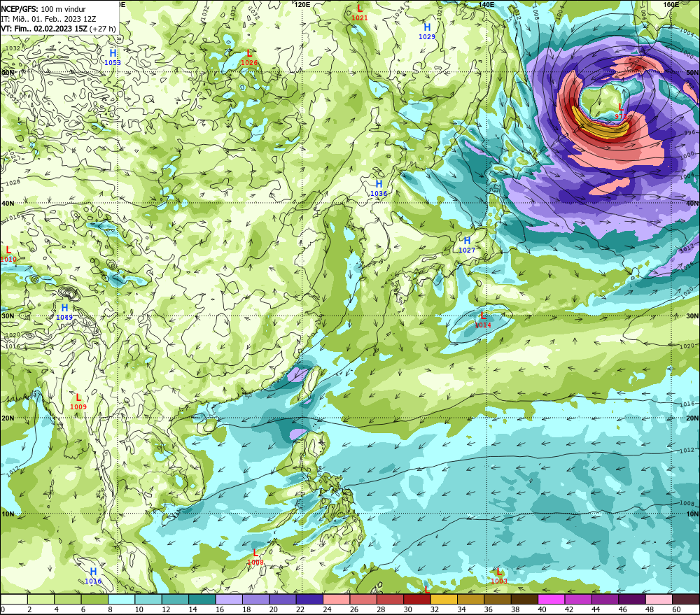Click the 140E longitude label

[x=486, y=4]
